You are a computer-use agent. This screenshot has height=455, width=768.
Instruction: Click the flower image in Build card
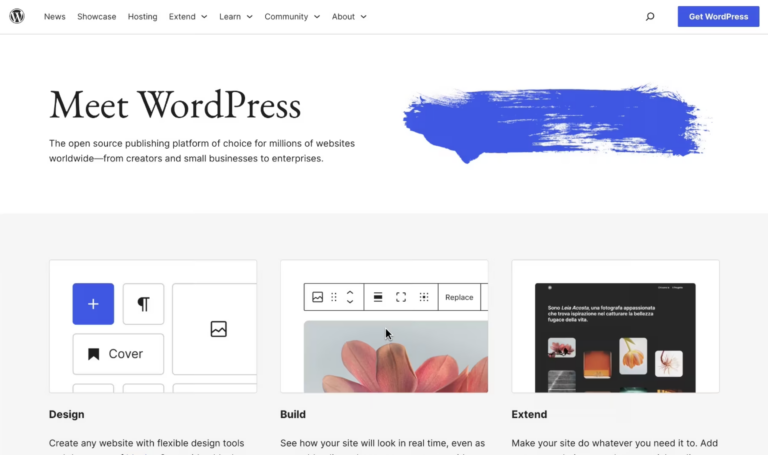(x=396, y=357)
